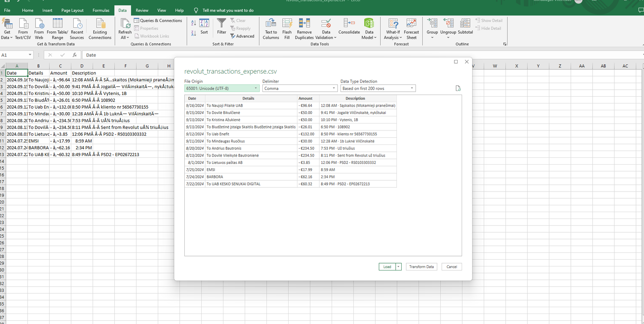644x324 pixels.
Task: Maximize the import dialog
Action: (456, 62)
